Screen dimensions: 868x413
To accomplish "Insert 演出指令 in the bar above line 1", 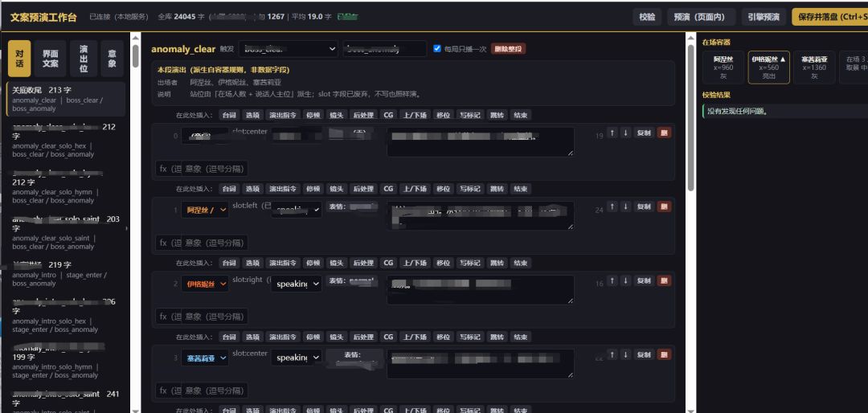I will (x=282, y=189).
